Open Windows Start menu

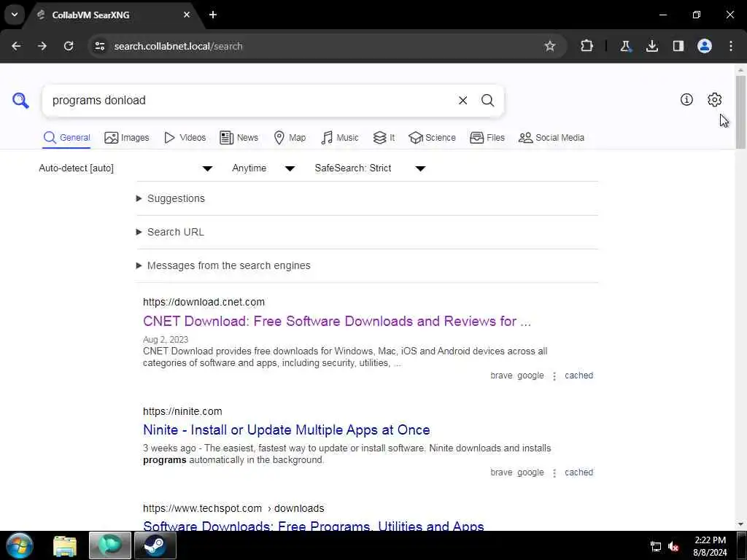point(20,545)
